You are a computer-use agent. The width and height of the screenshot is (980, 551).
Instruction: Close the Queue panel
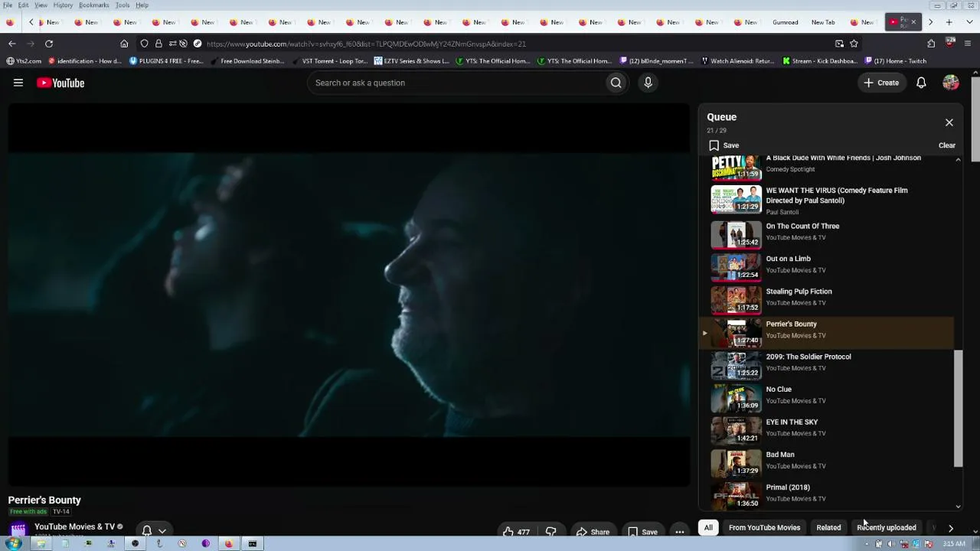(x=949, y=122)
